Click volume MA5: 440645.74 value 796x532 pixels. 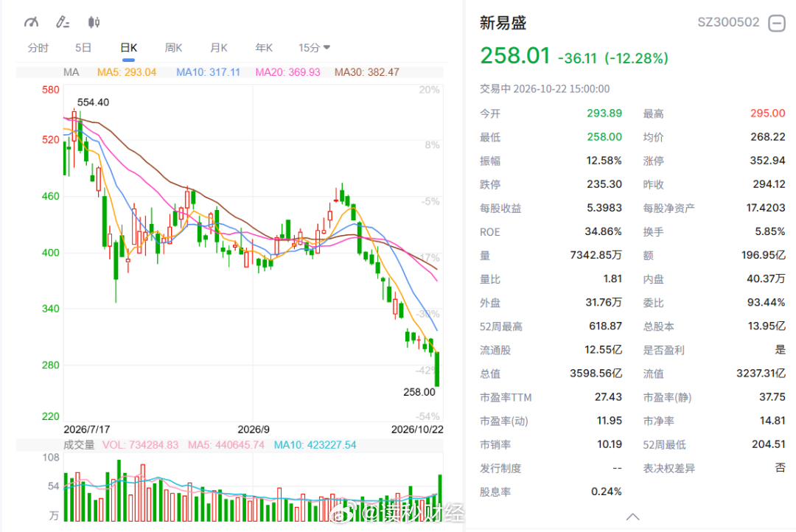pyautogui.click(x=226, y=445)
